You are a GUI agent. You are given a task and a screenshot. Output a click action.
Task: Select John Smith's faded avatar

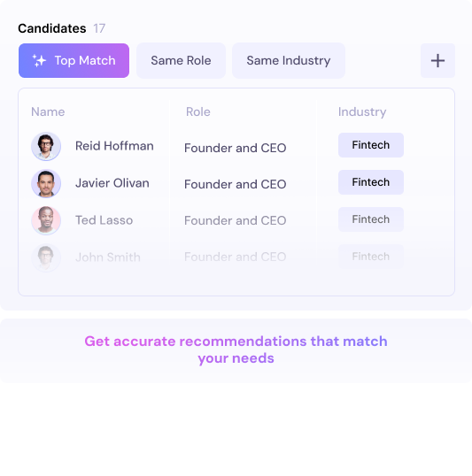[x=46, y=257]
